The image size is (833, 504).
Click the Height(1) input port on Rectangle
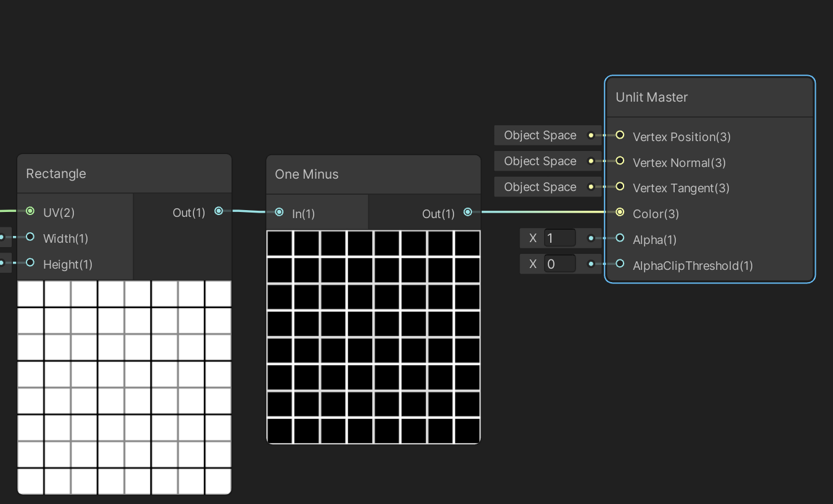(x=30, y=263)
